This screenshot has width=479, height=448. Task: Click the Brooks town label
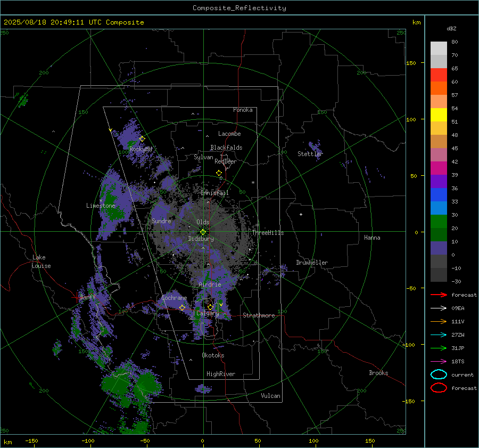click(378, 373)
